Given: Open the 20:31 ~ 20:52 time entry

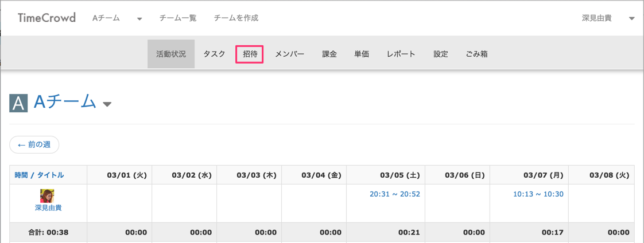Looking at the screenshot, I should [395, 194].
